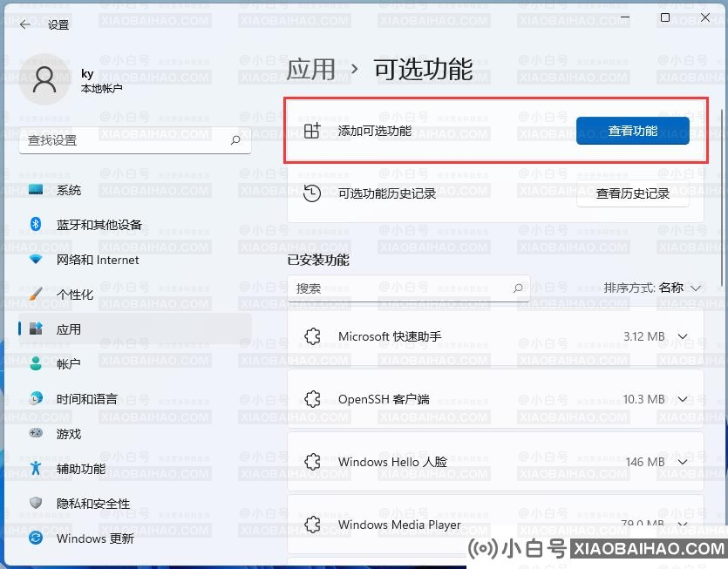Click the 本地帐户 label under ky
Viewport: 728px width, 569px height.
(x=102, y=88)
